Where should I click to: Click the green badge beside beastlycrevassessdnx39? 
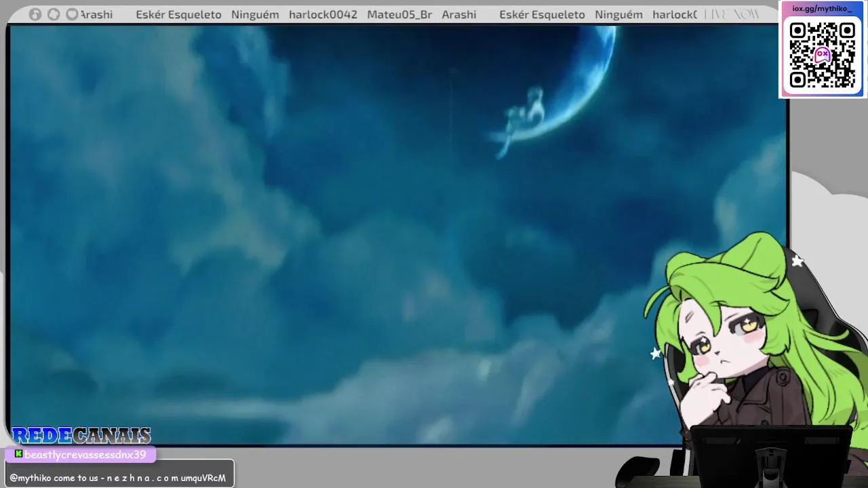[19, 454]
